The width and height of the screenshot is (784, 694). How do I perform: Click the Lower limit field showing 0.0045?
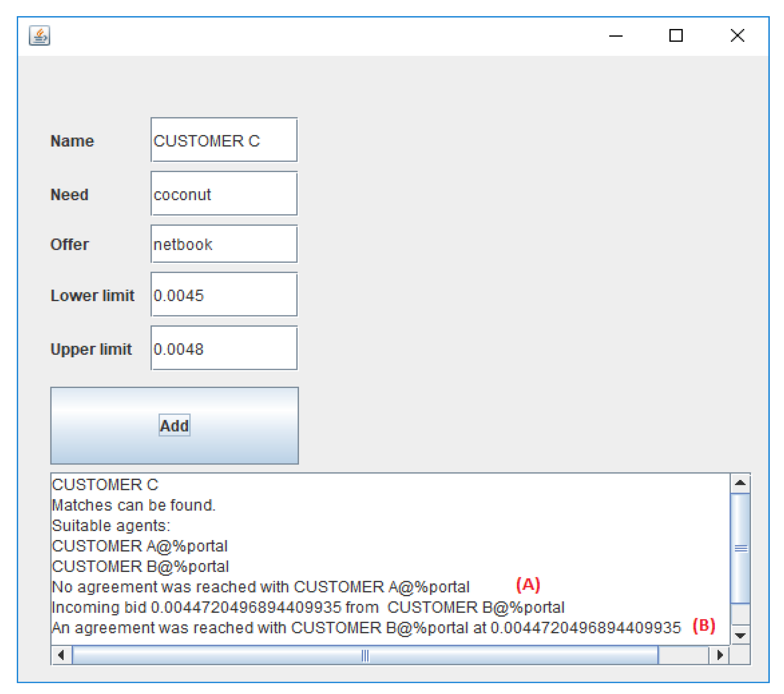point(224,295)
